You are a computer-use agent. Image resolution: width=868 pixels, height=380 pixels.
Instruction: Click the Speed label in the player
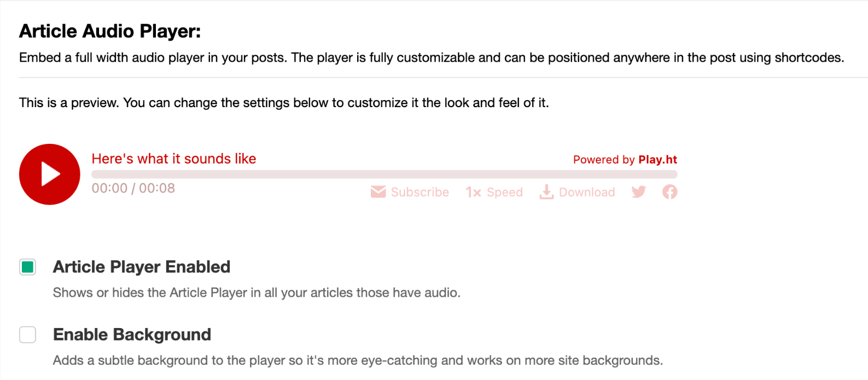pos(504,192)
